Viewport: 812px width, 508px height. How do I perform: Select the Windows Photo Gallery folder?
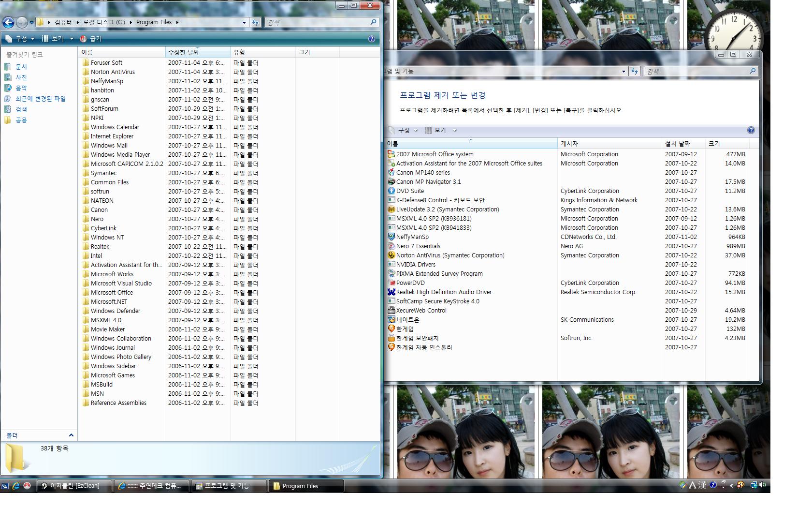click(120, 357)
